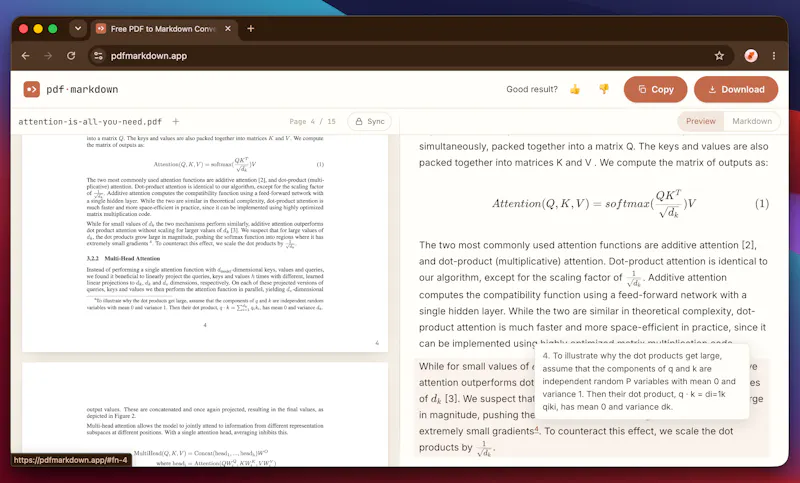The width and height of the screenshot is (800, 483).
Task: Click the PDF page 4 thumbnail view
Action: pyautogui.click(x=205, y=243)
